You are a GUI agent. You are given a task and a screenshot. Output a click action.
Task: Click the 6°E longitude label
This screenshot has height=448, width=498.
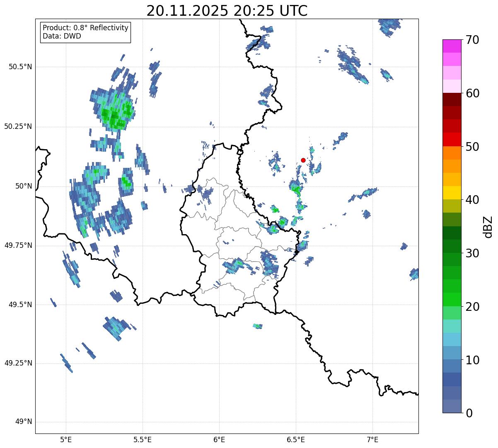(219, 439)
